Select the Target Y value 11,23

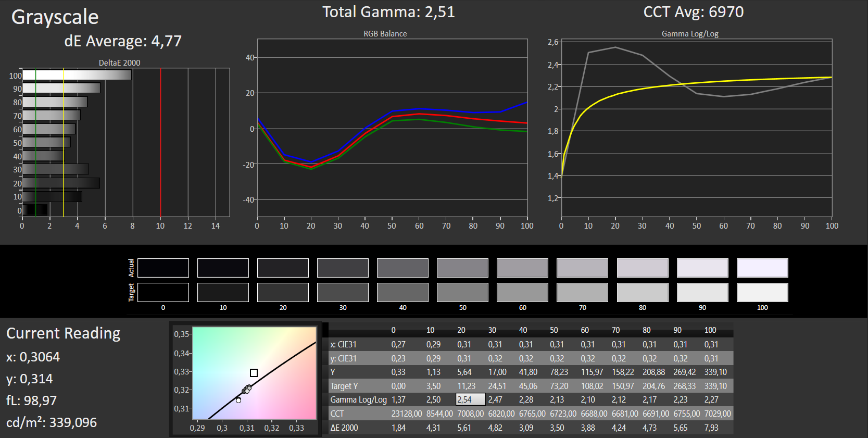[467, 386]
